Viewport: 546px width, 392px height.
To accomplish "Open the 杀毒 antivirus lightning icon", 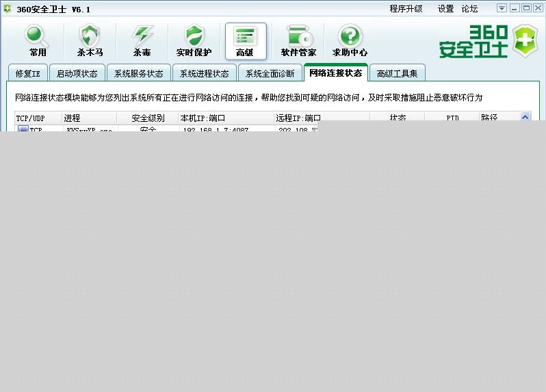I will 142,41.
